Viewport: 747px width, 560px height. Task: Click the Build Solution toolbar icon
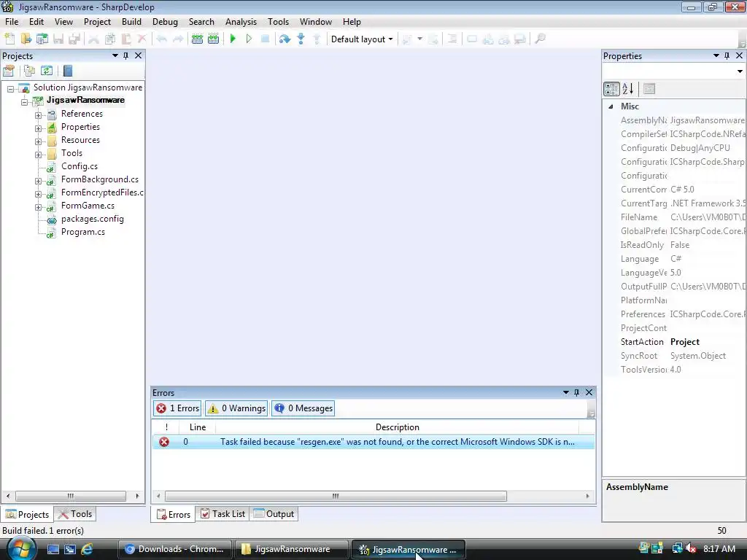[197, 39]
